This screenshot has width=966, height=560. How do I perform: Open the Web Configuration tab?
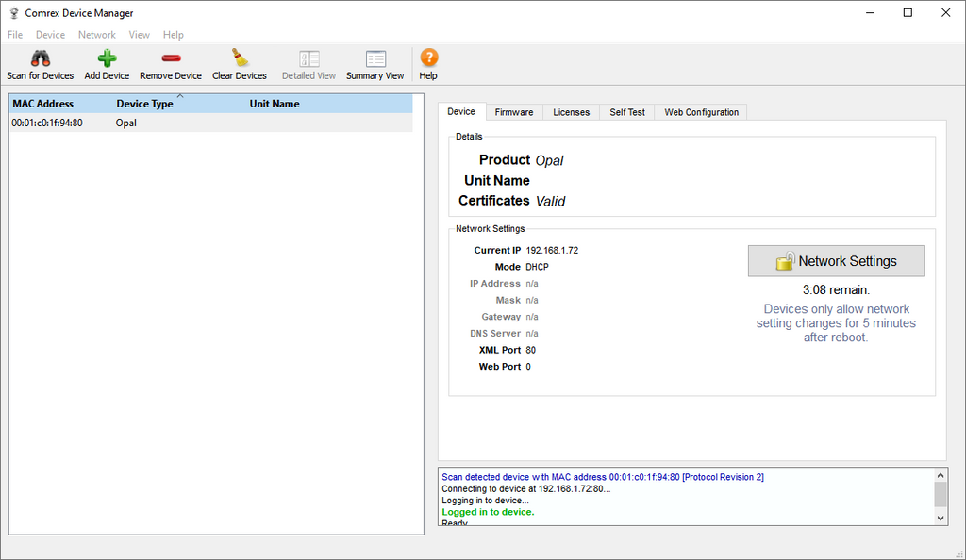click(701, 112)
